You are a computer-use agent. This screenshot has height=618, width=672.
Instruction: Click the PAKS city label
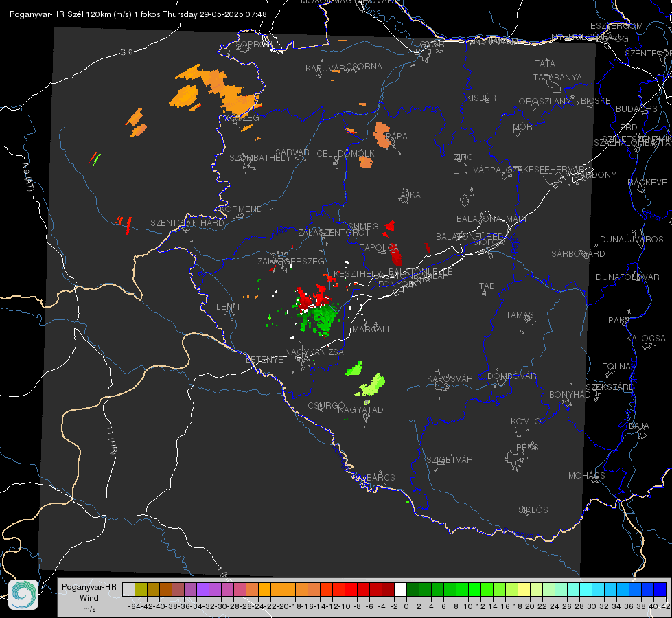click(x=619, y=321)
